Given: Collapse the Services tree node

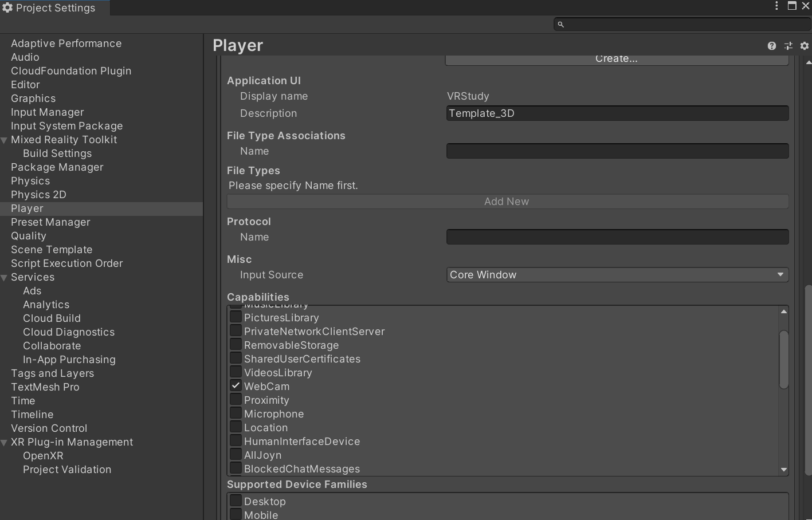Looking at the screenshot, I should point(5,278).
